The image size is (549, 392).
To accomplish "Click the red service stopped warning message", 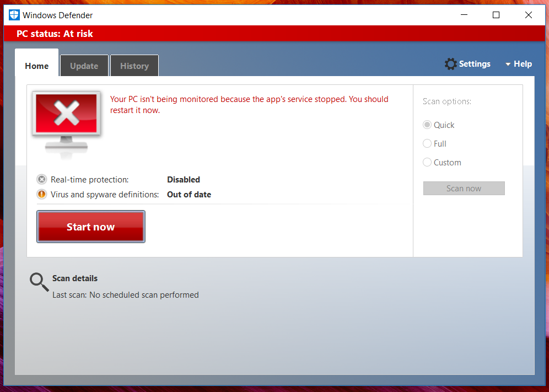I will 249,105.
